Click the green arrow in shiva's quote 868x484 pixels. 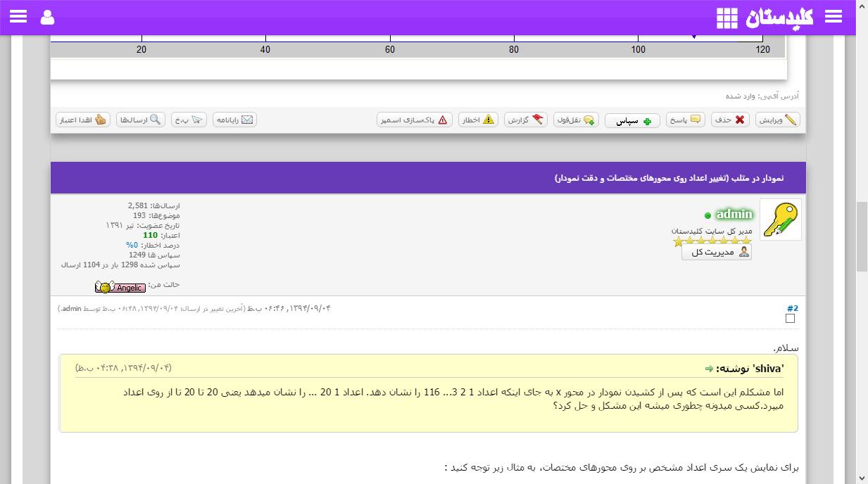click(x=710, y=369)
